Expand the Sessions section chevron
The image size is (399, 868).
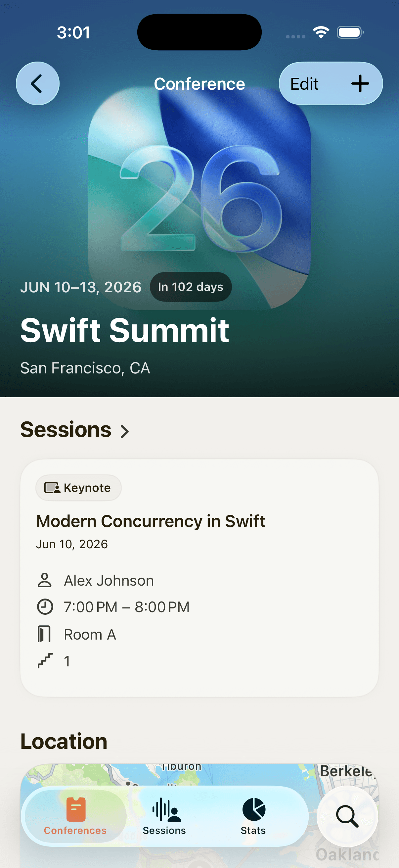pos(125,431)
